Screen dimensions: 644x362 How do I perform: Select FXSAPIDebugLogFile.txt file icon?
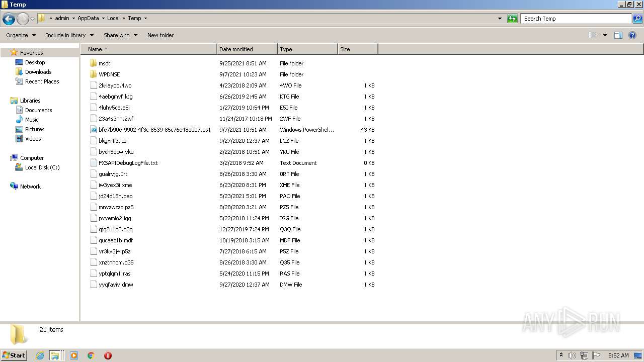(93, 163)
